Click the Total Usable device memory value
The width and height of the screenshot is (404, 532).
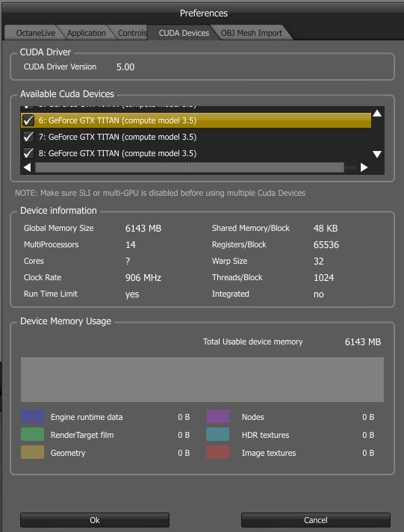(x=363, y=342)
